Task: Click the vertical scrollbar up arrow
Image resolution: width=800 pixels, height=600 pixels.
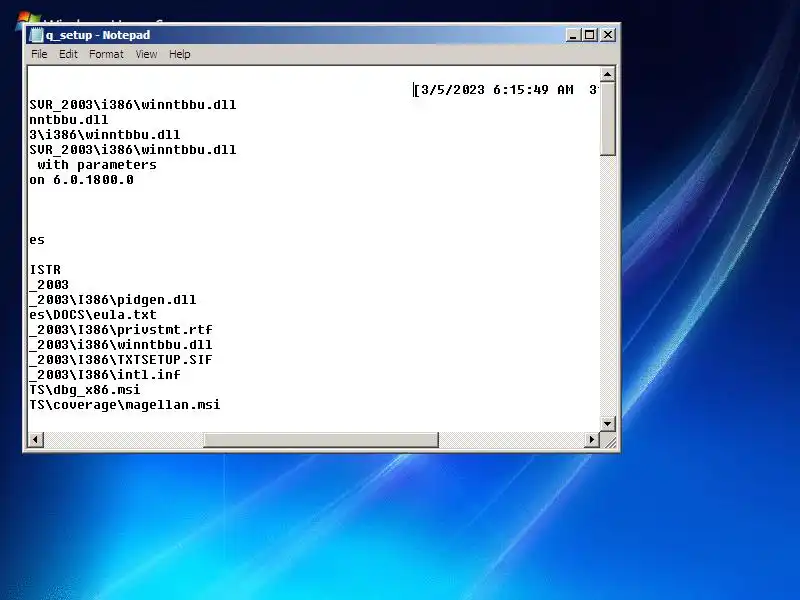Action: coord(607,74)
